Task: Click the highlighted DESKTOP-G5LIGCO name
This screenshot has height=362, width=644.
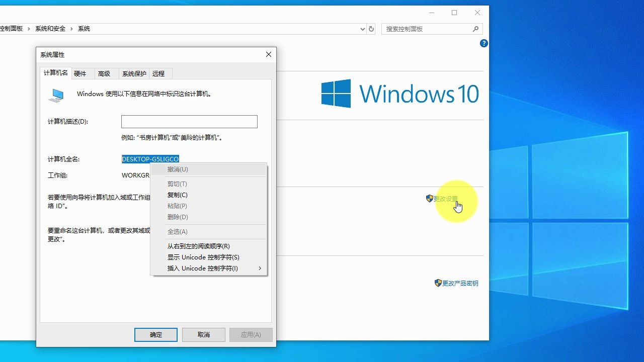Action: click(x=150, y=159)
